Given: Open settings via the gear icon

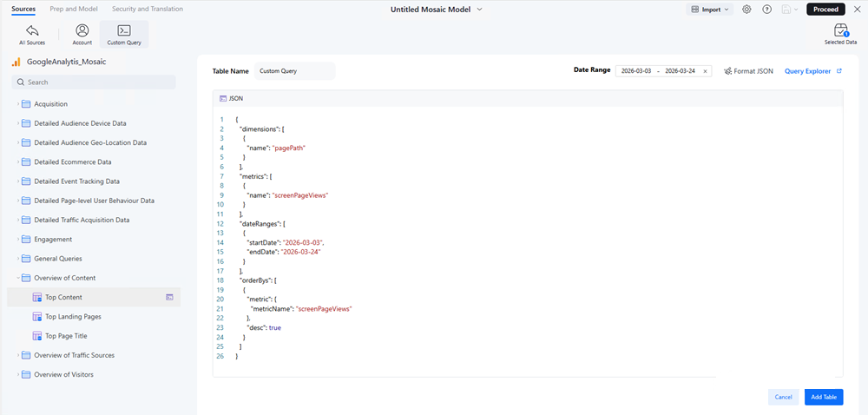Looking at the screenshot, I should click(746, 9).
